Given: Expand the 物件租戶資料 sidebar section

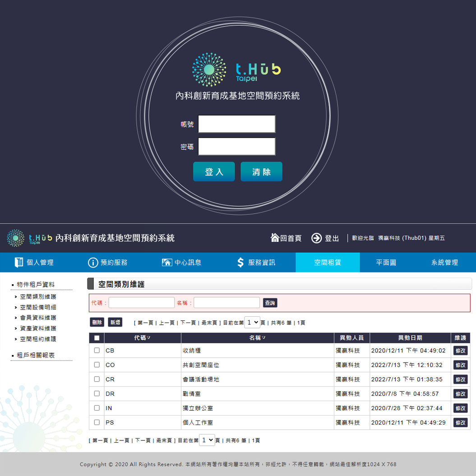Looking at the screenshot, I should [36, 284].
